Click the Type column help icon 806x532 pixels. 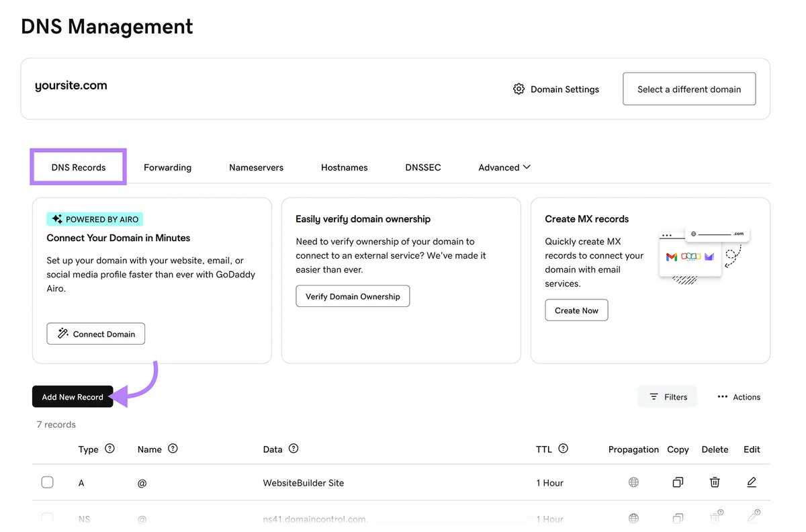coord(110,449)
